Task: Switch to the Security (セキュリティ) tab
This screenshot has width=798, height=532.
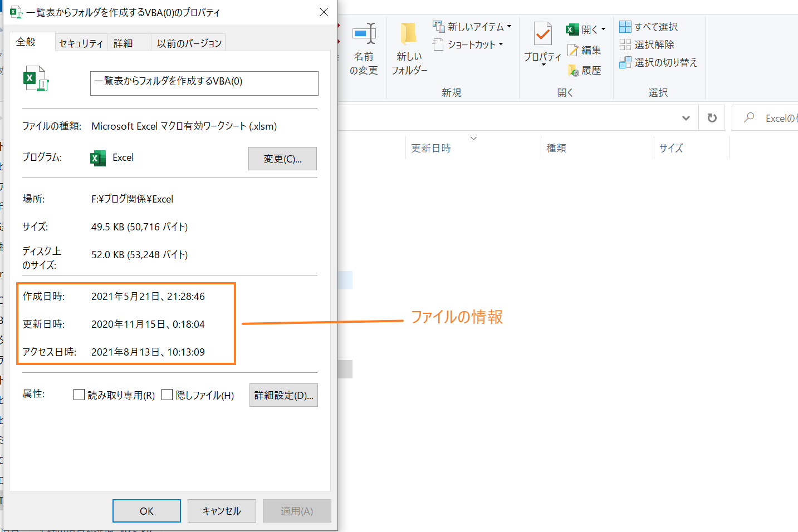Action: click(81, 43)
